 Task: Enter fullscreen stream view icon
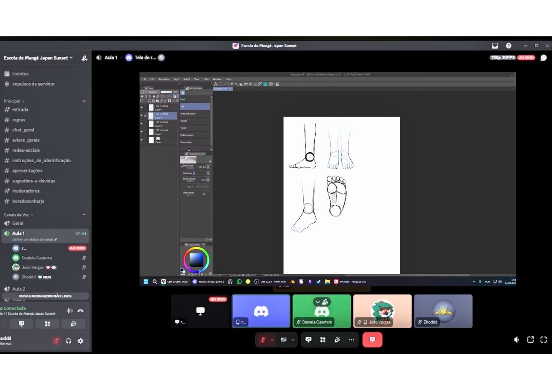[544, 340]
